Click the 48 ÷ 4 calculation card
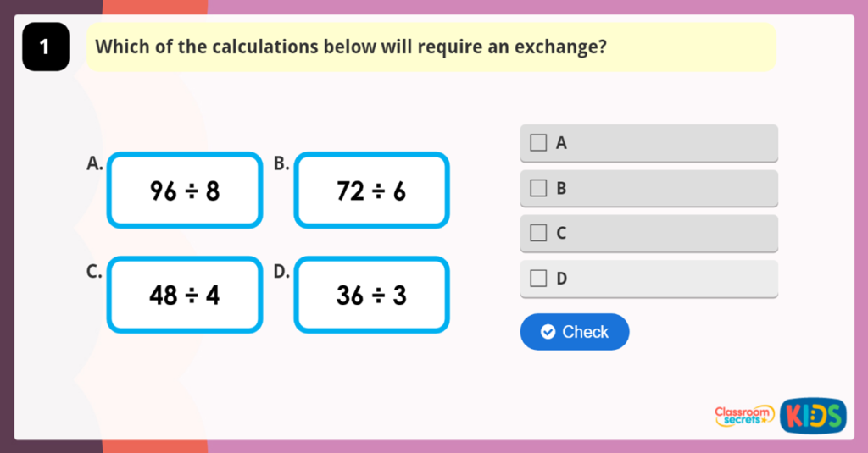The width and height of the screenshot is (868, 453). [185, 295]
